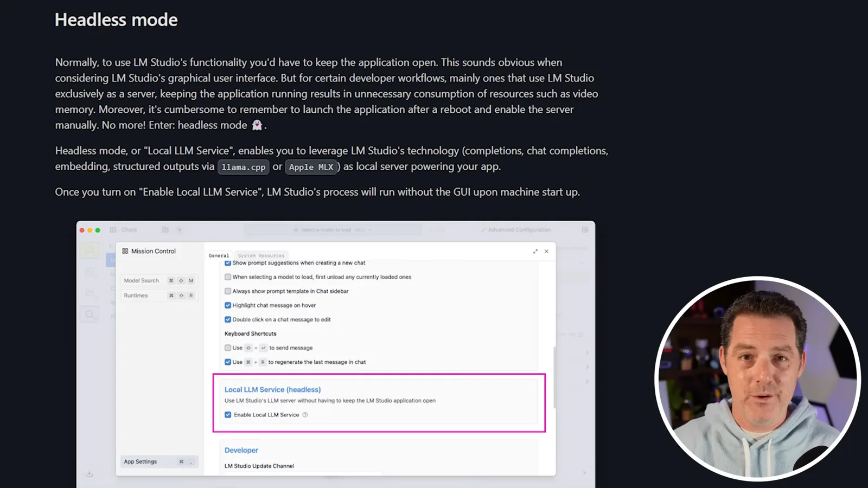
Task: Uncheck Double click on a chat message to edit
Action: point(228,319)
